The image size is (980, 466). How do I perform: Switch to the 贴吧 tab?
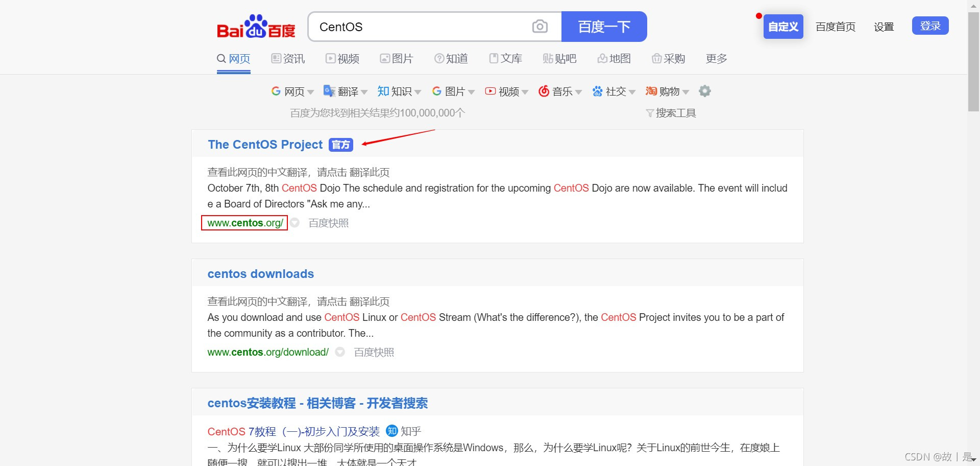[560, 59]
